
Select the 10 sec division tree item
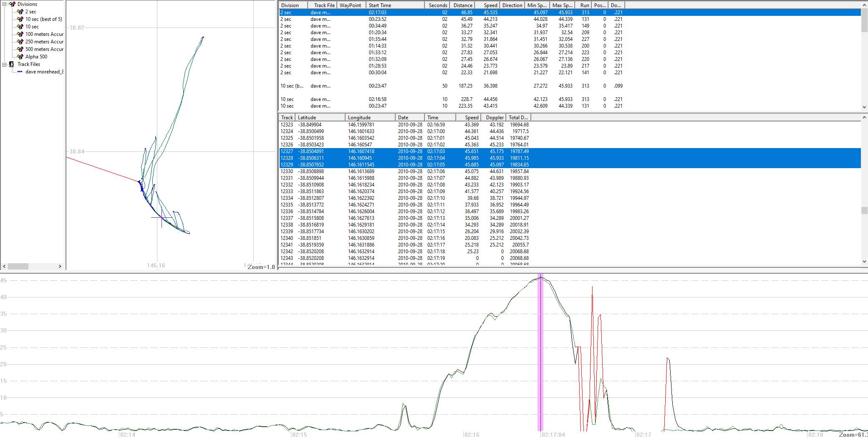pyautogui.click(x=32, y=27)
